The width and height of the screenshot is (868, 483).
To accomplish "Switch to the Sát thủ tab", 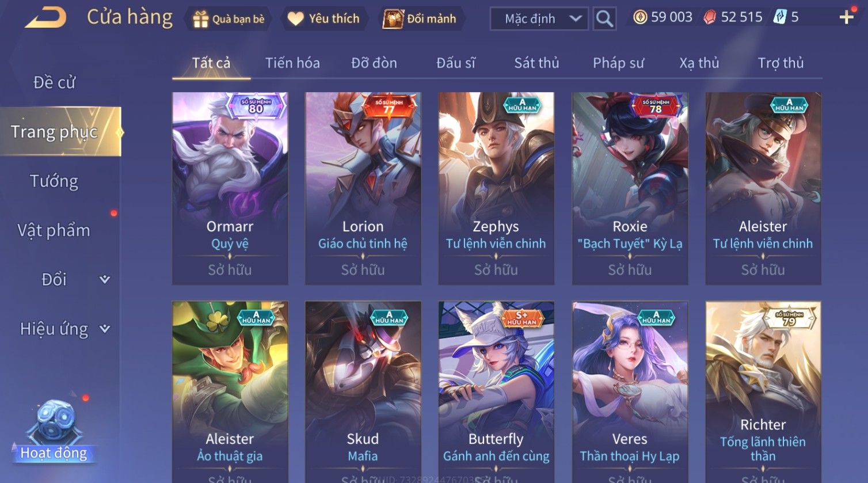I will click(536, 63).
